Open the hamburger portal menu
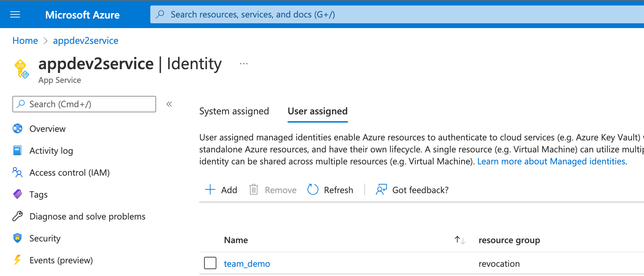644x276 pixels. (15, 14)
